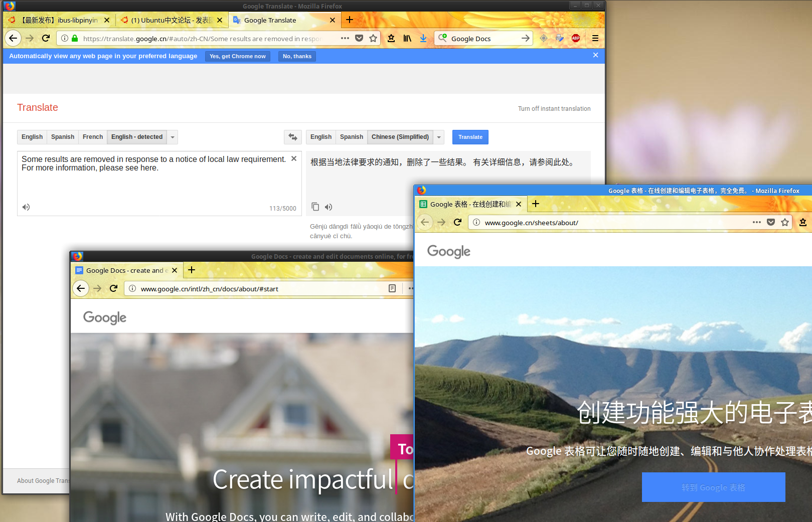Submit the Google Docs search arrow
812x522 pixels.
tap(525, 38)
